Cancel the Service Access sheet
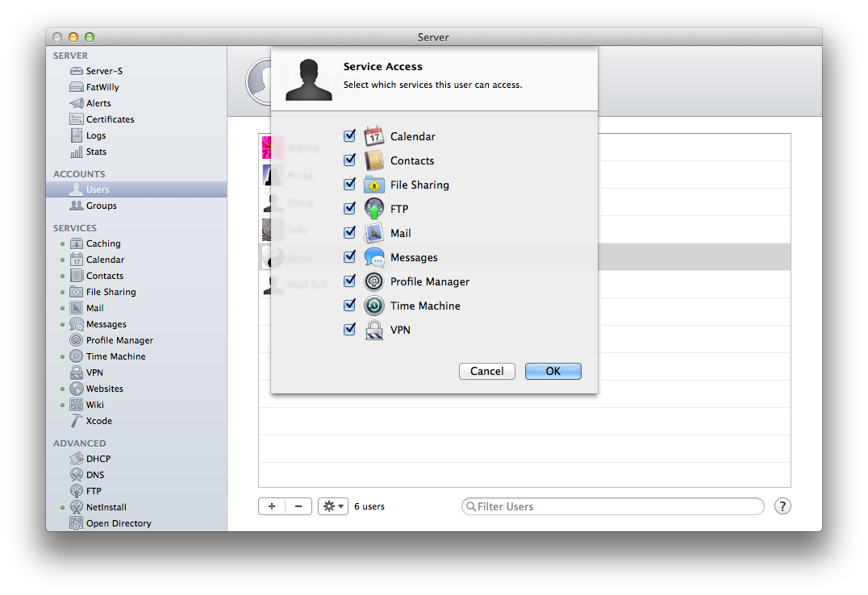Image resolution: width=868 pixels, height=595 pixels. 487,371
